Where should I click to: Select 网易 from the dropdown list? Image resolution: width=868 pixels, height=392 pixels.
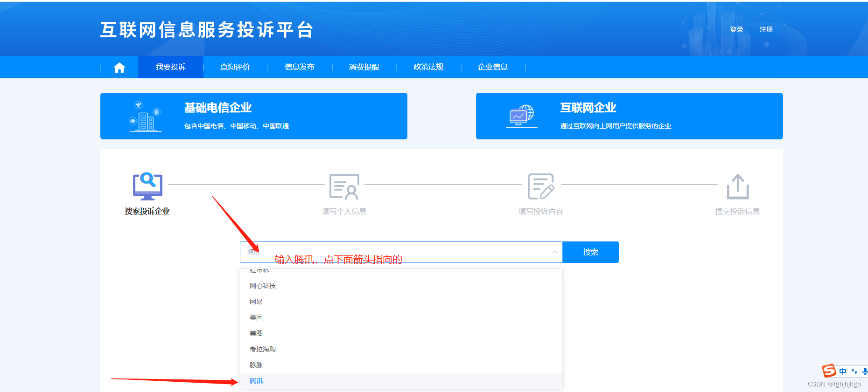(x=401, y=302)
